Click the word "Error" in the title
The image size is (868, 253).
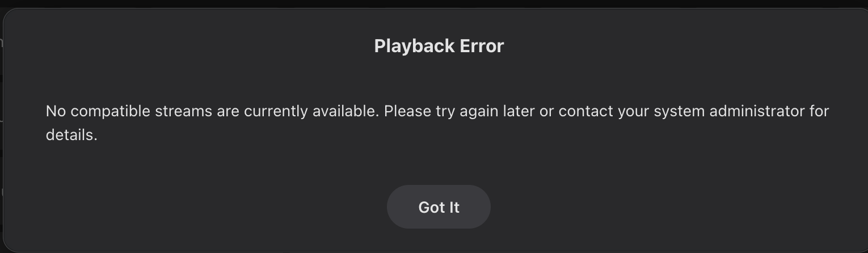[x=482, y=46]
